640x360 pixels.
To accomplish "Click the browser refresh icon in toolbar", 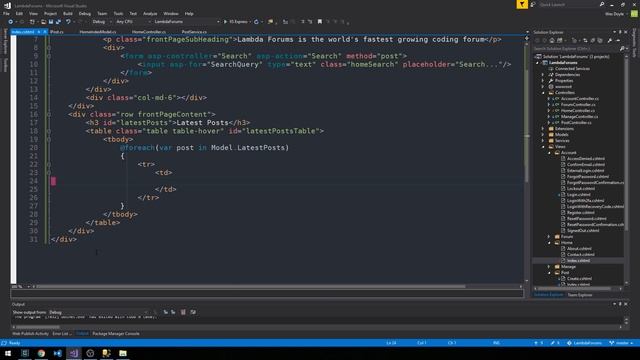I will tap(256, 22).
